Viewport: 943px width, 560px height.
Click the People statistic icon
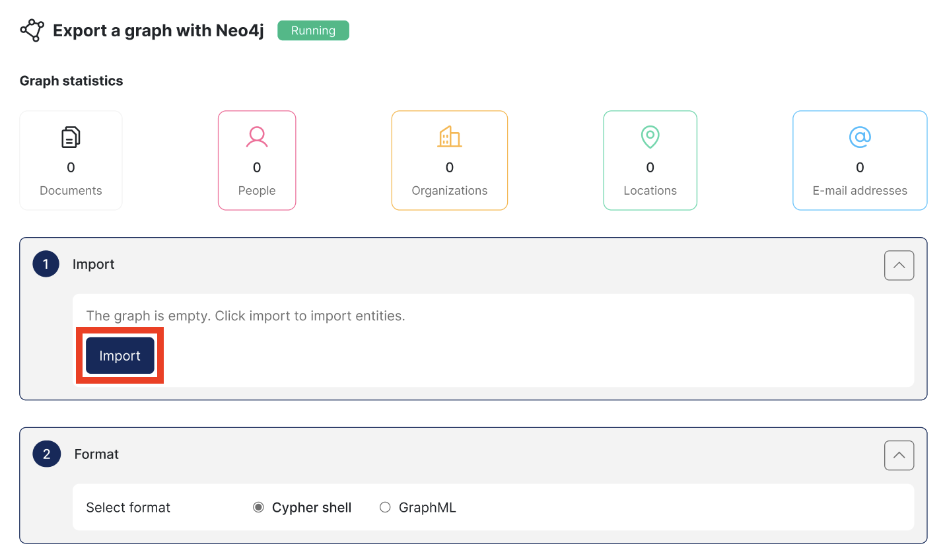(x=257, y=137)
